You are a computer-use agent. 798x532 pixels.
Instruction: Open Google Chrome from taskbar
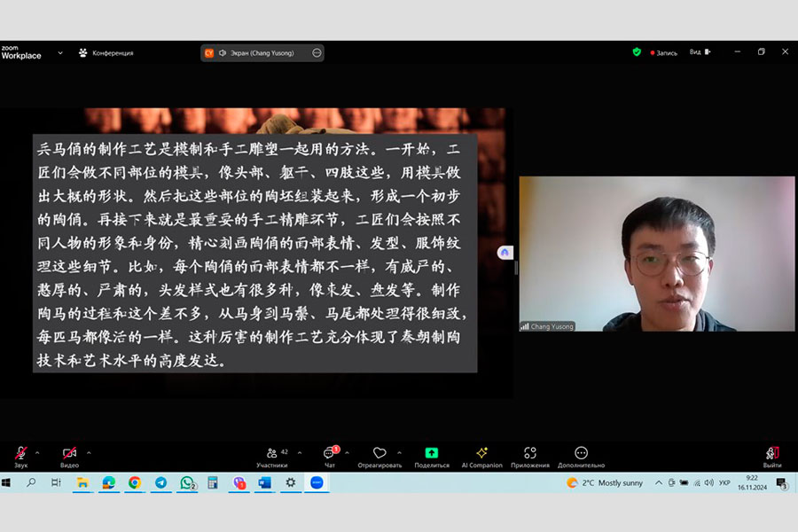pos(135,482)
